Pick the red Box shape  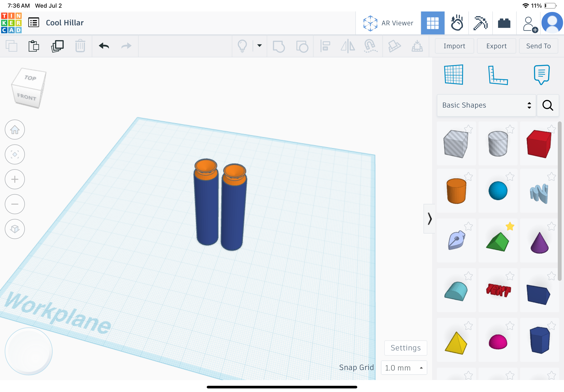point(539,144)
